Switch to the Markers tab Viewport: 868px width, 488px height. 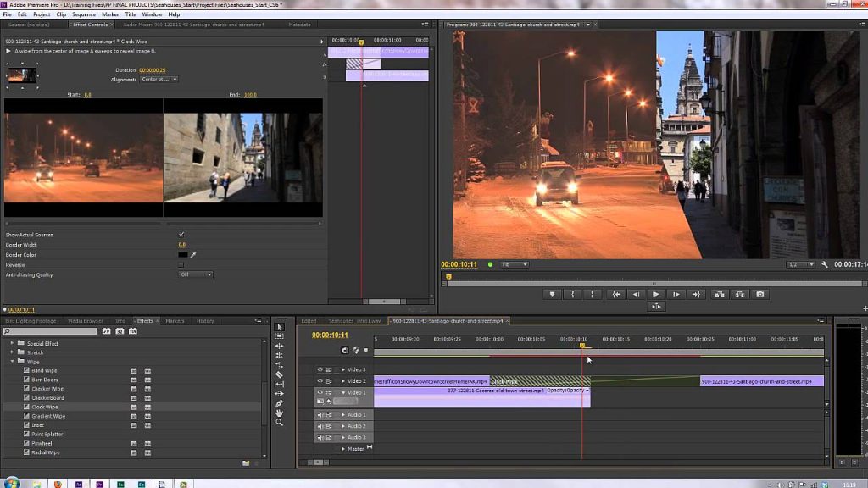(175, 321)
